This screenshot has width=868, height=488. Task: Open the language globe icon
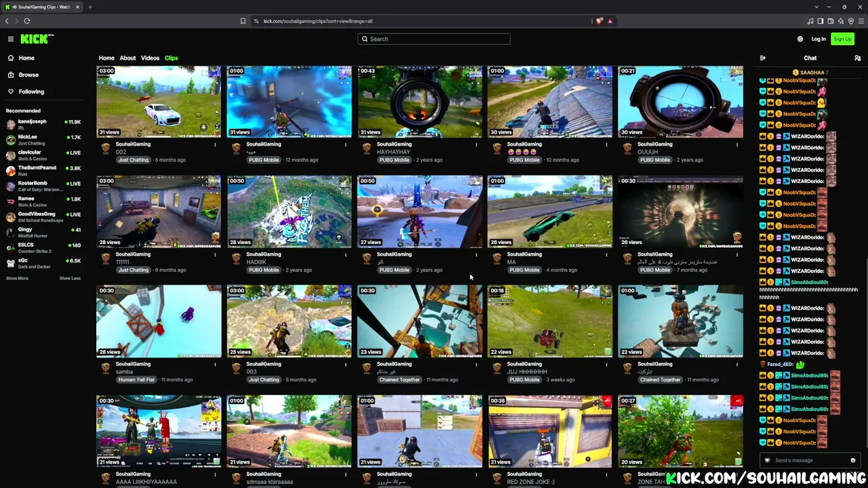pyautogui.click(x=800, y=39)
